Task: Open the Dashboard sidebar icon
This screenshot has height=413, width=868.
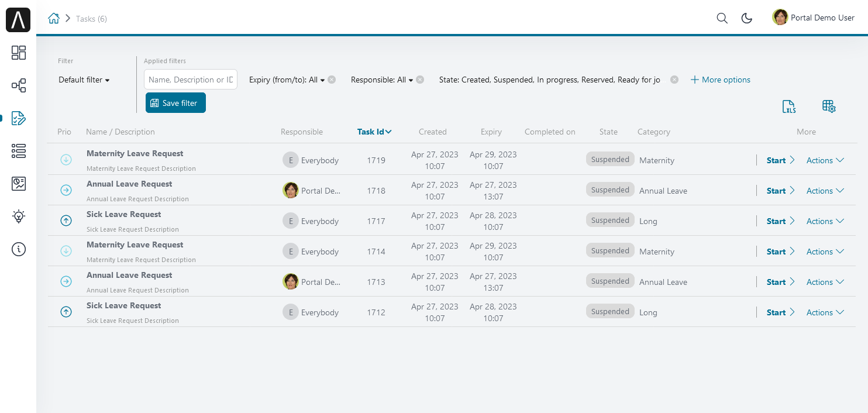Action: point(19,53)
